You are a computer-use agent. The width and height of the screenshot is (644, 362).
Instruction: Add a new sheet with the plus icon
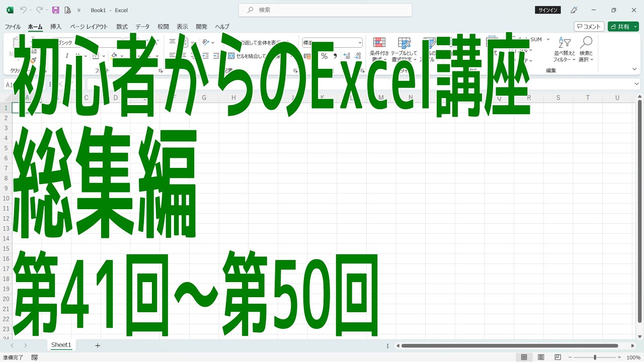(98, 345)
